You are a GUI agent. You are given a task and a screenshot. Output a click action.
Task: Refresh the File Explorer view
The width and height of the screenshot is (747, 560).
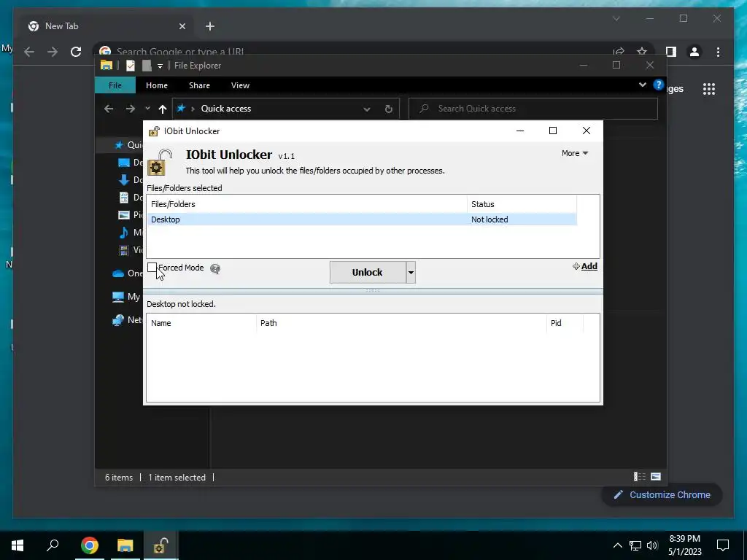tap(388, 109)
